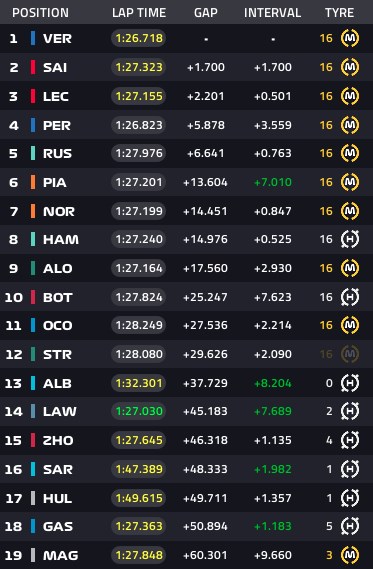Click Lawson's green 1:27.030 lap time
The image size is (373, 569).
[x=139, y=411]
